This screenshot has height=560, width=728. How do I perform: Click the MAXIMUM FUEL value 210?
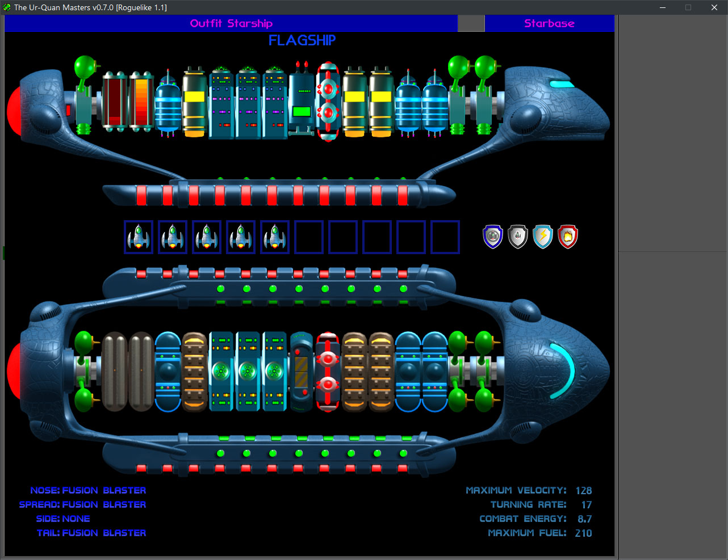583,533
